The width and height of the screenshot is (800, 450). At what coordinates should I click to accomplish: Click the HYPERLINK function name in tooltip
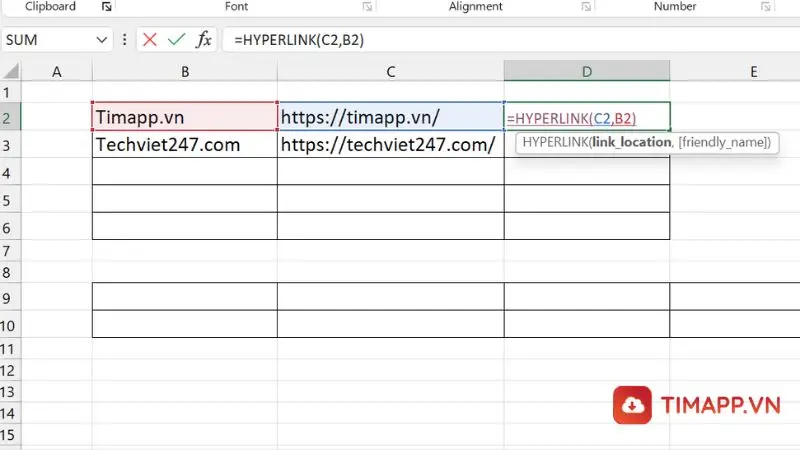click(x=555, y=142)
